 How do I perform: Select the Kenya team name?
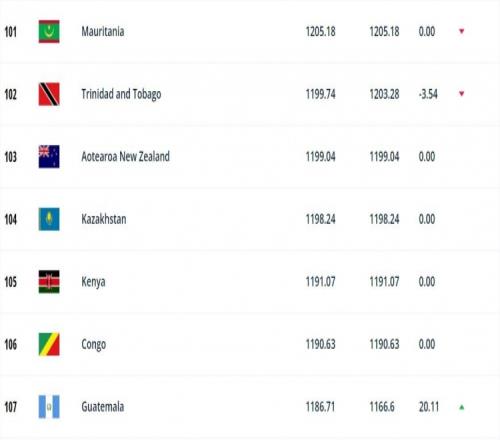point(93,282)
